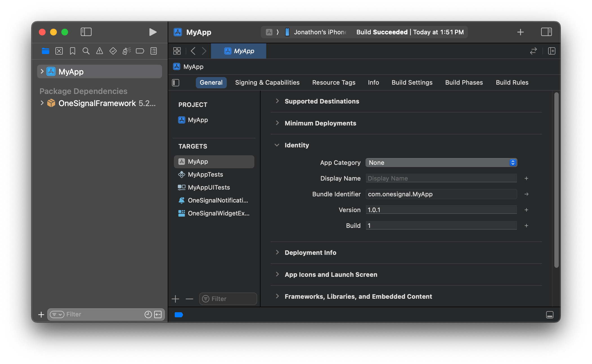Viewport: 592px width, 364px height.
Task: Open the Project navigator folder icon
Action: [x=46, y=51]
